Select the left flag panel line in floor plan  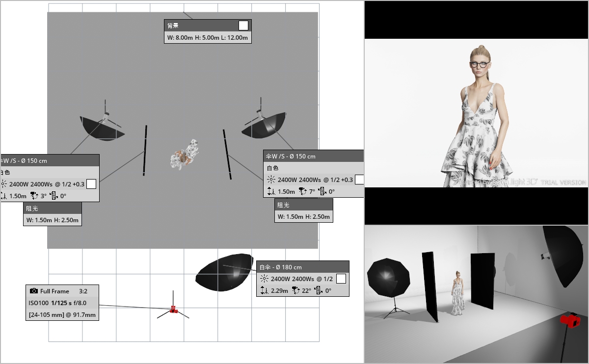pyautogui.click(x=145, y=150)
